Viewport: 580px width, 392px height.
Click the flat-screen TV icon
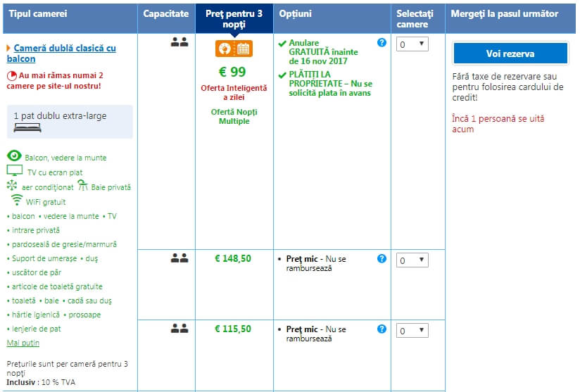click(14, 171)
